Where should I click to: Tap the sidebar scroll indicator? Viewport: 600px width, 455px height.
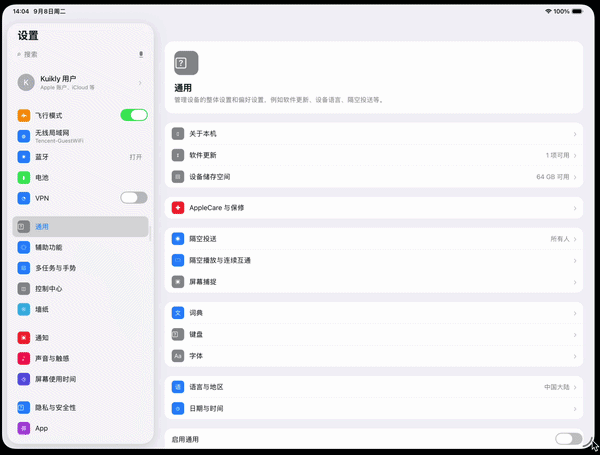coord(150,233)
